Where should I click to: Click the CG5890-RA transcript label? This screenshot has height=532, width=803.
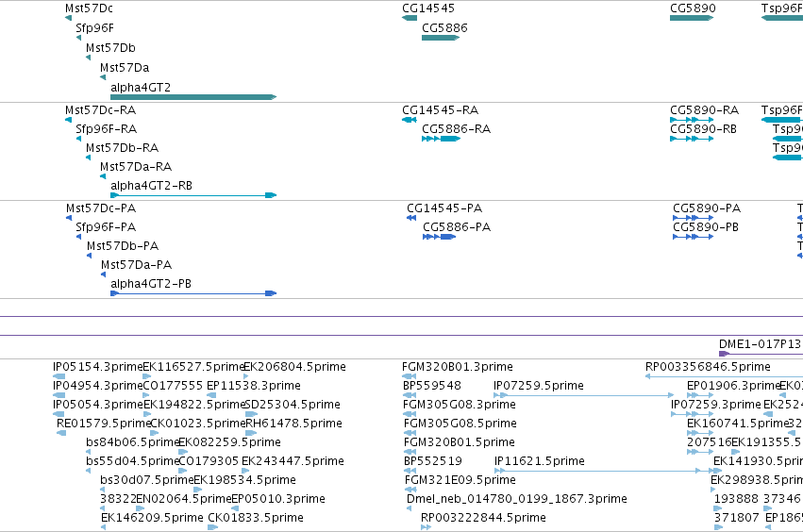coord(704,110)
